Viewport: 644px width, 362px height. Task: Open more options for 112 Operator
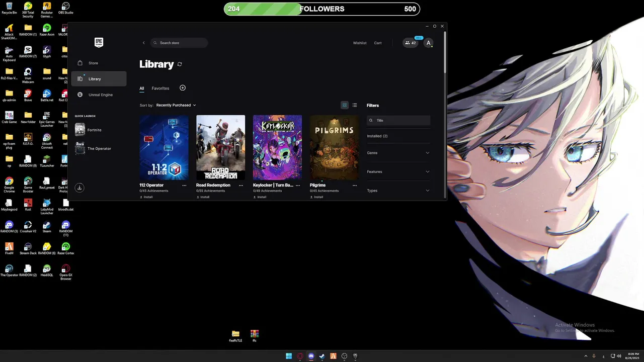pos(184,186)
